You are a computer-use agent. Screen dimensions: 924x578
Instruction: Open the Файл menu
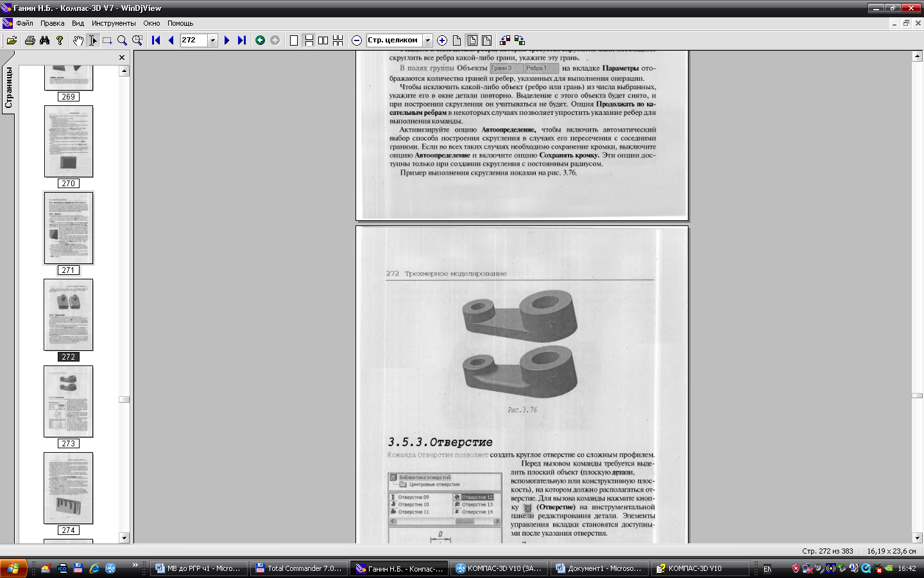(24, 23)
